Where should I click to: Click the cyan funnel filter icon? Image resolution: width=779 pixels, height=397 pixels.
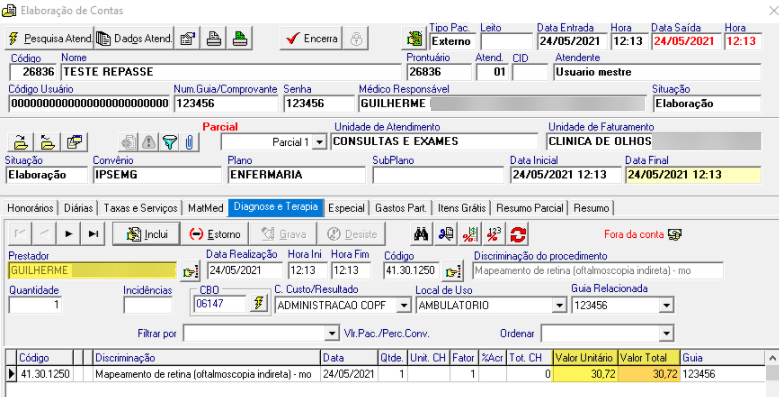[x=169, y=143]
